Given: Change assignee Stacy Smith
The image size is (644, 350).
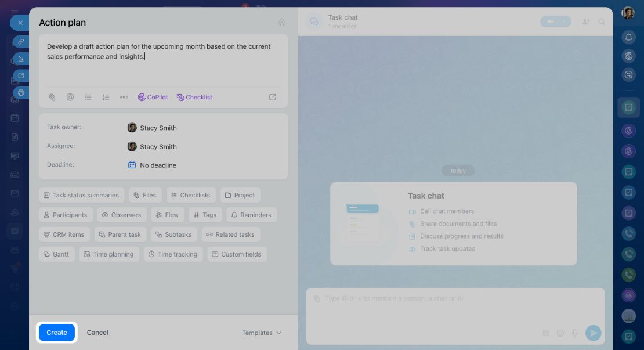Looking at the screenshot, I should (153, 147).
